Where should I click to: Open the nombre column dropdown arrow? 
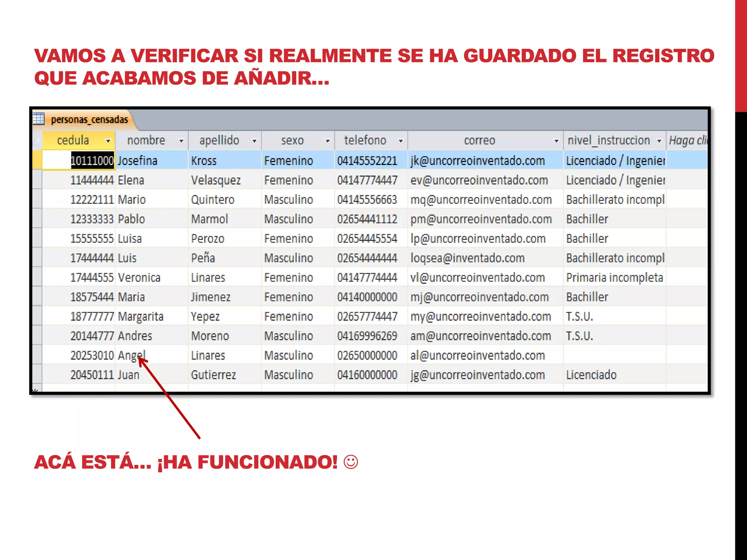tap(181, 141)
